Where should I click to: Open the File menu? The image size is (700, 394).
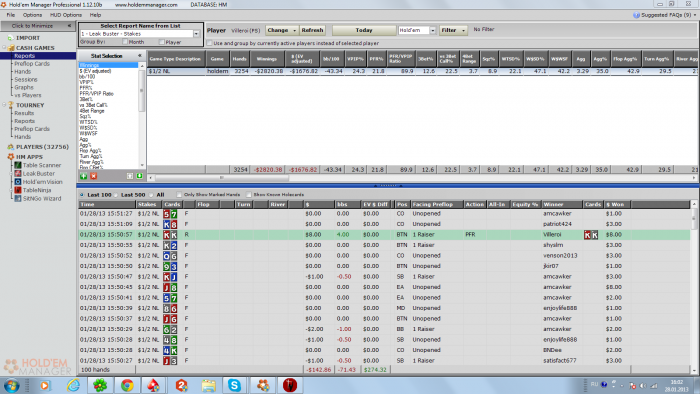[11, 15]
